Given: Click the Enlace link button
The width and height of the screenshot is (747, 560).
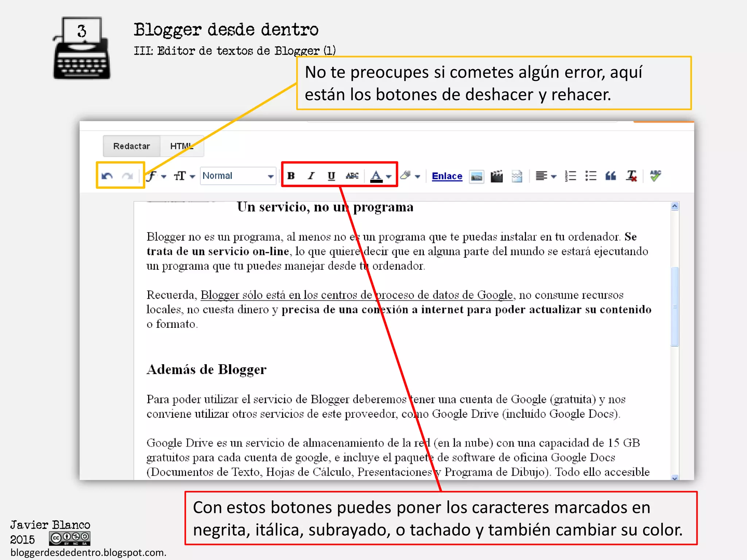Looking at the screenshot, I should click(x=447, y=176).
